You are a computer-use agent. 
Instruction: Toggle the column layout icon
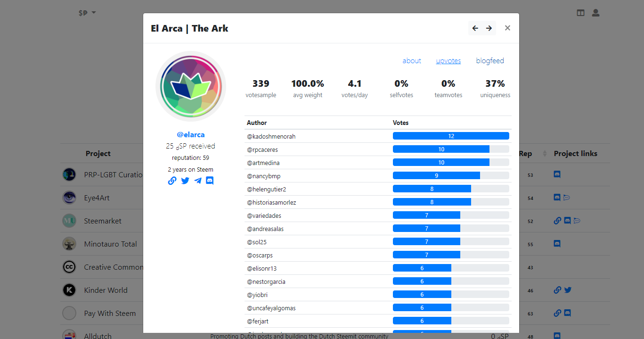(580, 13)
